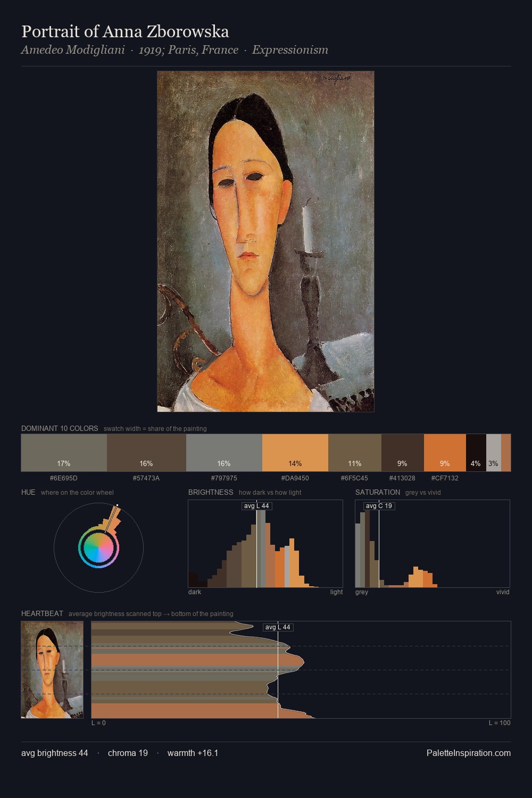Click the 'vivid' axis label under Saturation

click(x=503, y=592)
